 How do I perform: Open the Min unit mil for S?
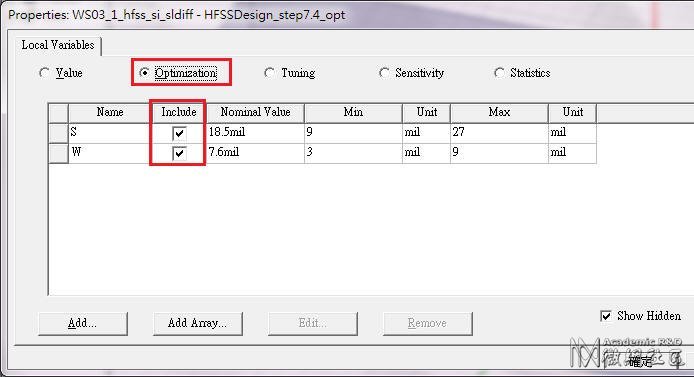click(x=426, y=133)
